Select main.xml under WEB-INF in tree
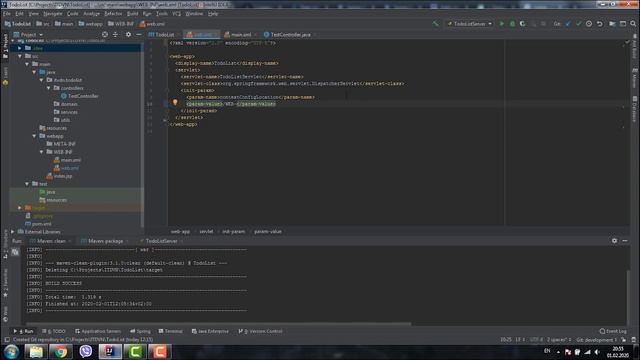The width and height of the screenshot is (640, 360). pos(67,160)
